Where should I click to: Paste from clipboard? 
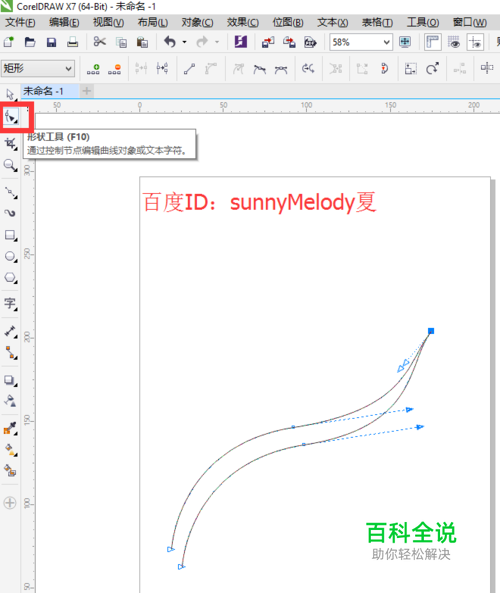click(142, 42)
